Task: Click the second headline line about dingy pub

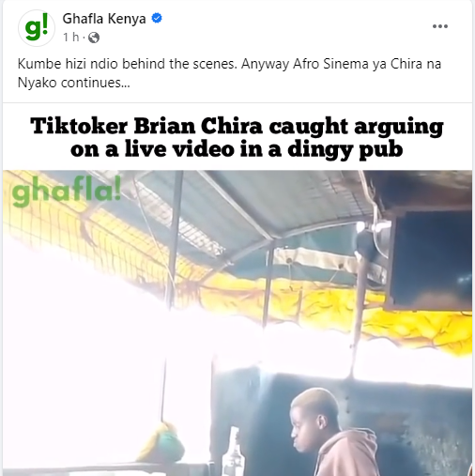Action: pyautogui.click(x=237, y=150)
